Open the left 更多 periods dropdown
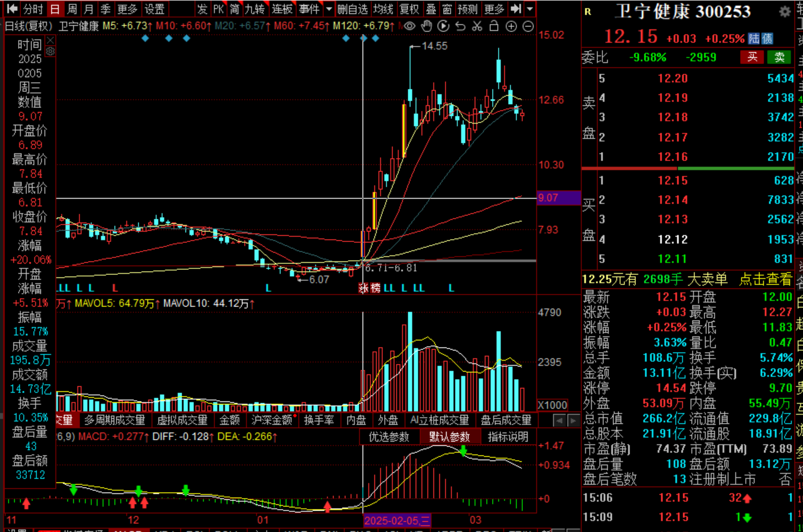This screenshot has height=532, width=803. 127,9
